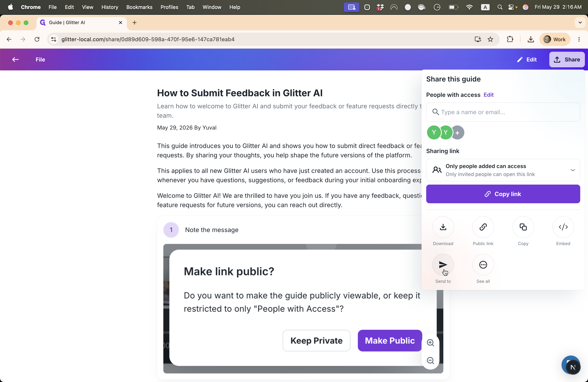Screen dimensions: 588x382
Task: Open the Chrome three-dot menu
Action: pyautogui.click(x=579, y=39)
